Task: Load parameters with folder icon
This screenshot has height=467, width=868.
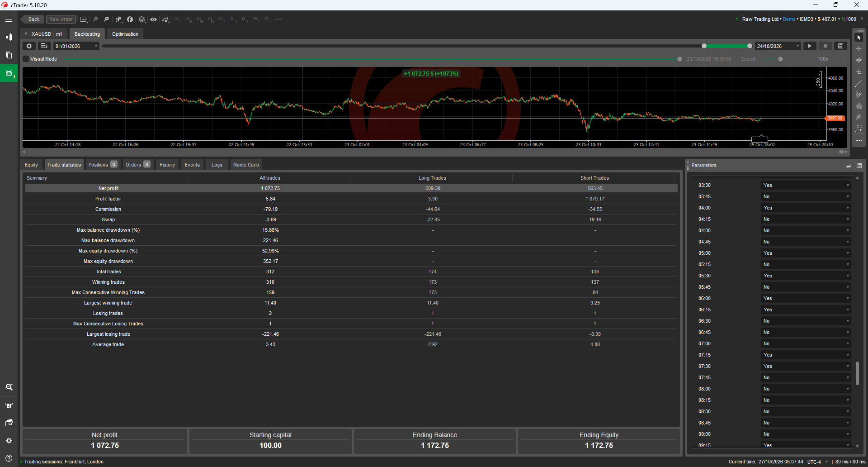Action: coord(848,166)
